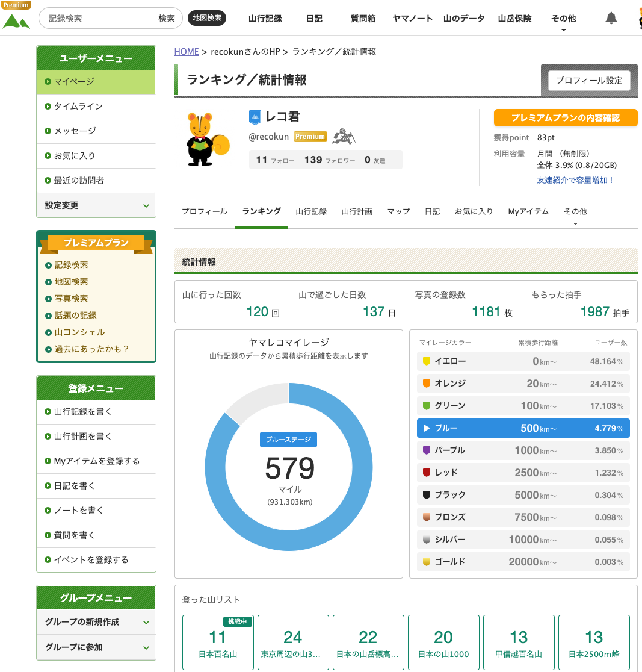Click the Premium badge next to @recokun

point(310,136)
